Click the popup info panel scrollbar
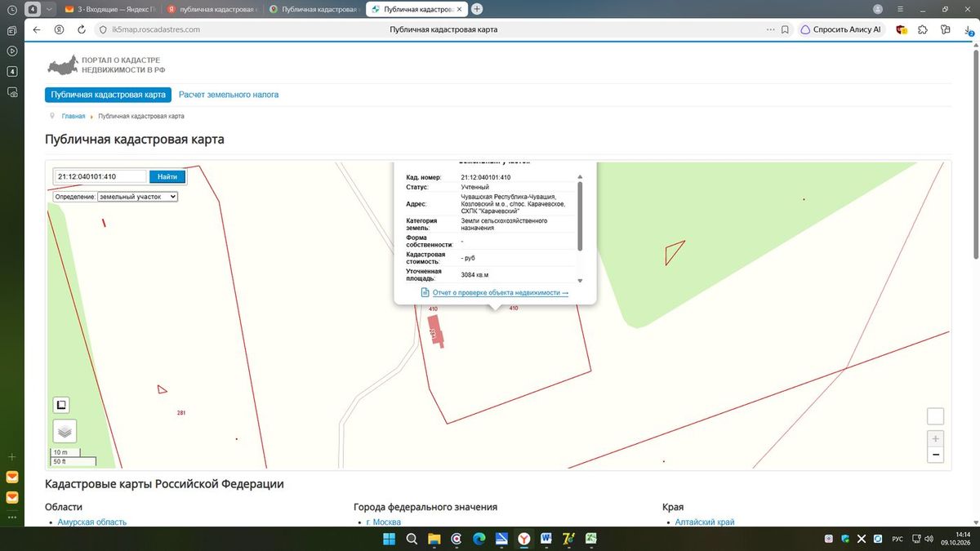Viewport: 980px width, 551px height. tap(581, 216)
